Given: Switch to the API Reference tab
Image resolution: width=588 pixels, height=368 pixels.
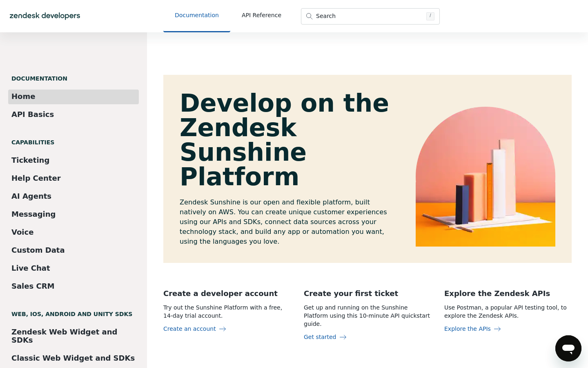Looking at the screenshot, I should [261, 15].
